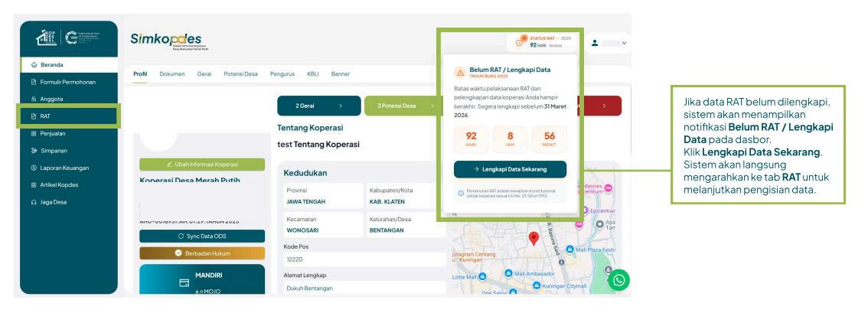Click the Beranda home icon in sidebar
This screenshot has height=313, width=868.
(x=34, y=65)
